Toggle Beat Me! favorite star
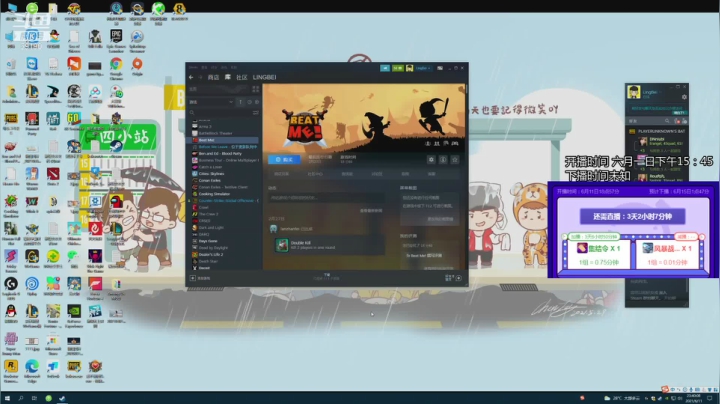Viewport: 720px width, 404px height. (455, 159)
